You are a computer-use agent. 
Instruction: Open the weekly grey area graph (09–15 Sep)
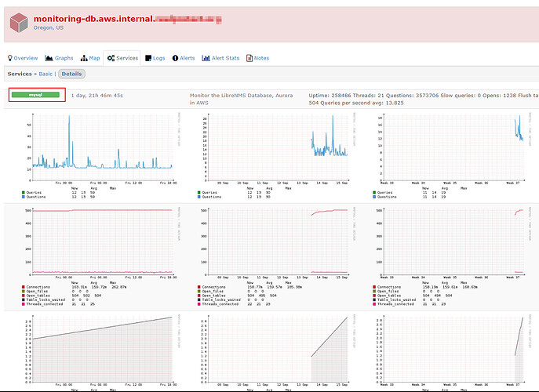point(277,352)
